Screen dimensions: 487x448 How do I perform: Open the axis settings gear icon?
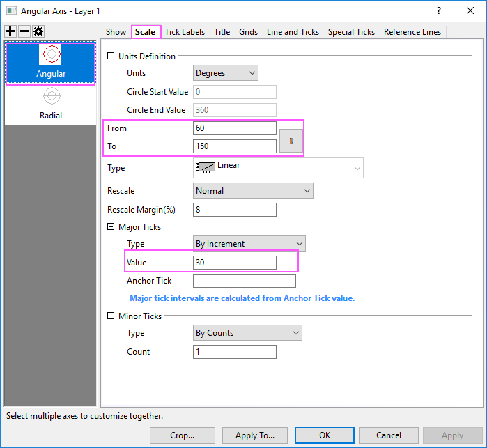36,32
